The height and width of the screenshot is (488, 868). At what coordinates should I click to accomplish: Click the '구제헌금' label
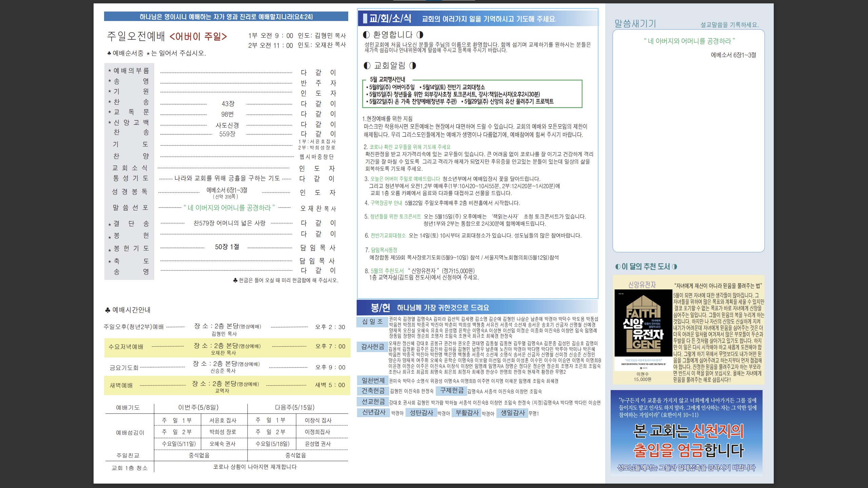click(x=451, y=390)
